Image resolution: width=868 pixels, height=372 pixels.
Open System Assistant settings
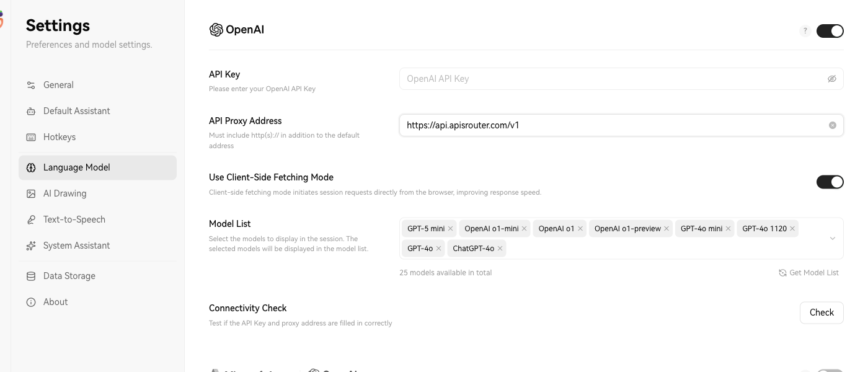point(98,246)
